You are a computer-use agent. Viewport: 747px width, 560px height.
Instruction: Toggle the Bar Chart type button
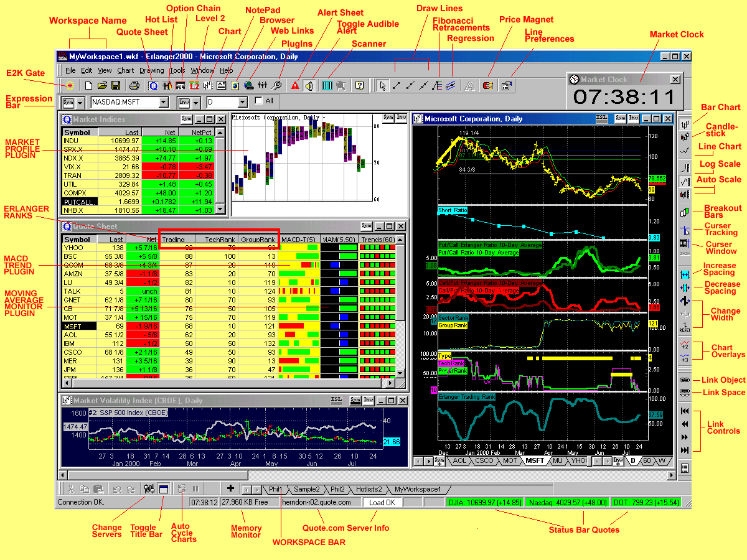coord(685,124)
